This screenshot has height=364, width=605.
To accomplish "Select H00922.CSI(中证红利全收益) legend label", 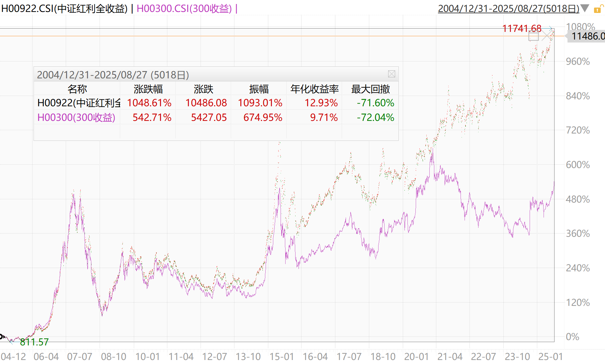I will [x=64, y=9].
